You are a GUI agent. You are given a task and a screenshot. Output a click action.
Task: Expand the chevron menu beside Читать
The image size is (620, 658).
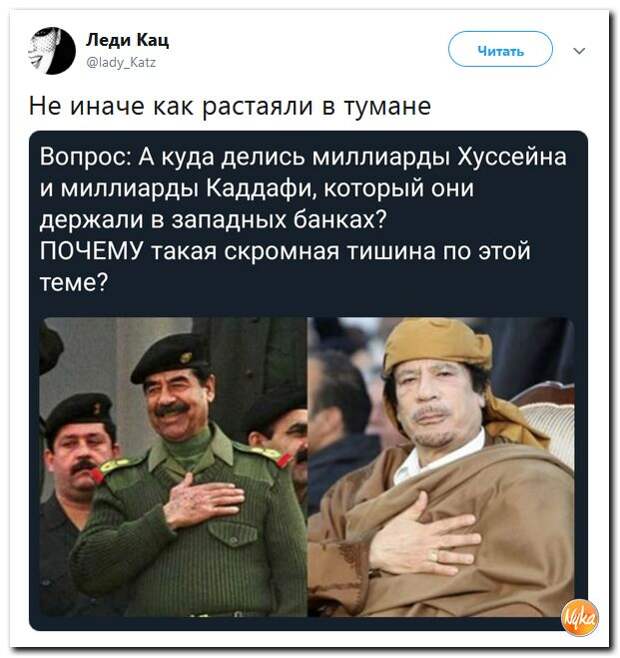(x=579, y=51)
